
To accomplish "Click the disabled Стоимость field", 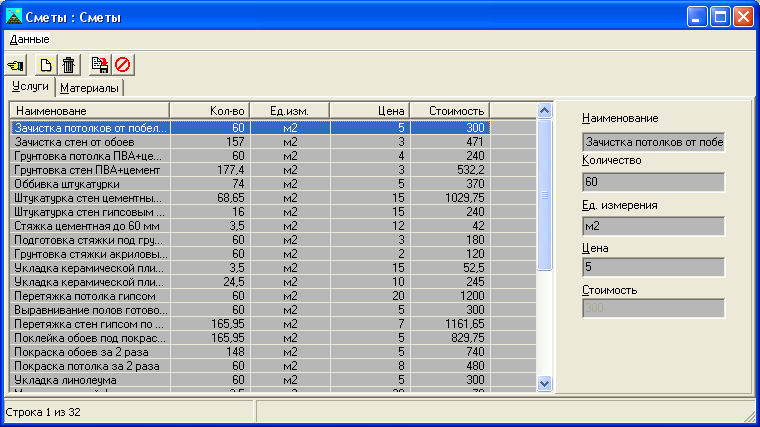I will pos(653,308).
